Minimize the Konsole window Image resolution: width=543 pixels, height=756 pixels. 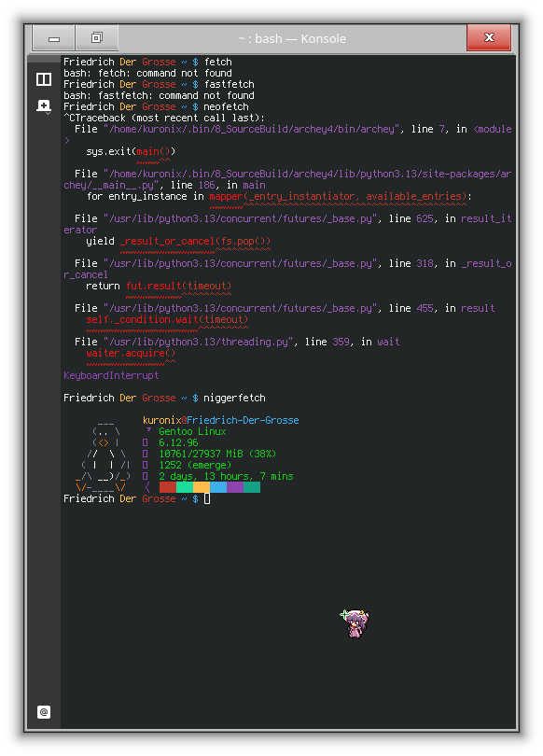(x=53, y=37)
